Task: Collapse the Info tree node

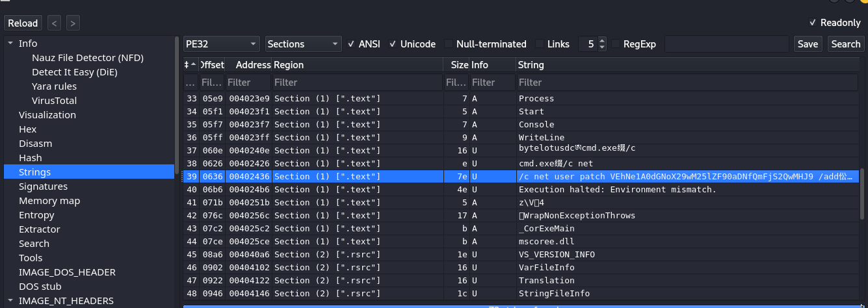Action: coord(10,44)
